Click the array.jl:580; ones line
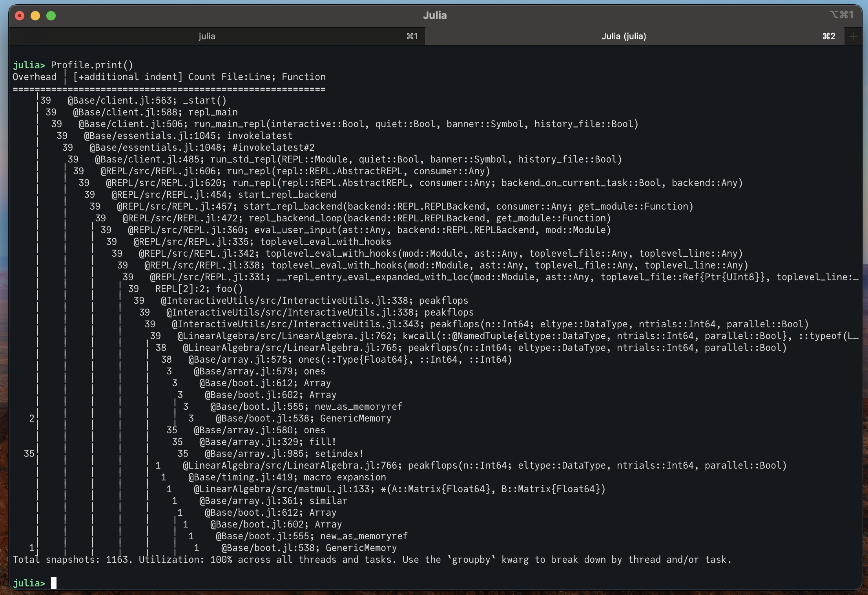Screen dimensions: 868x595 [x=246, y=430]
